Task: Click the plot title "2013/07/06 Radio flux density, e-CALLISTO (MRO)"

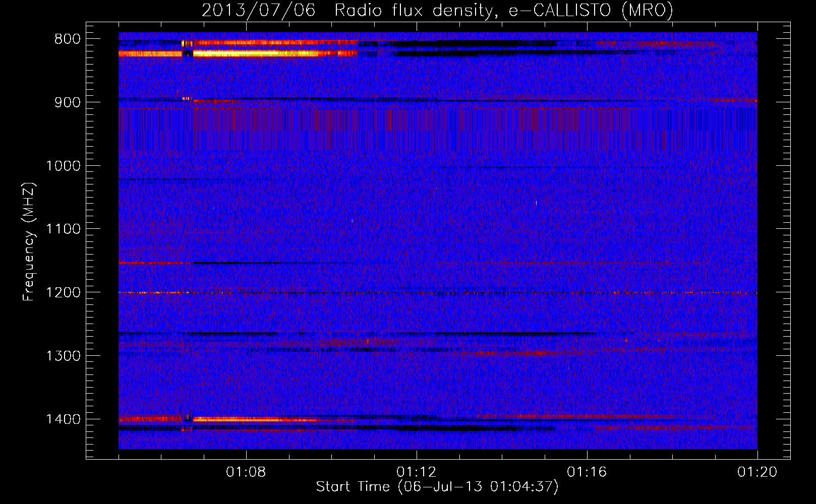Action: coord(437,10)
